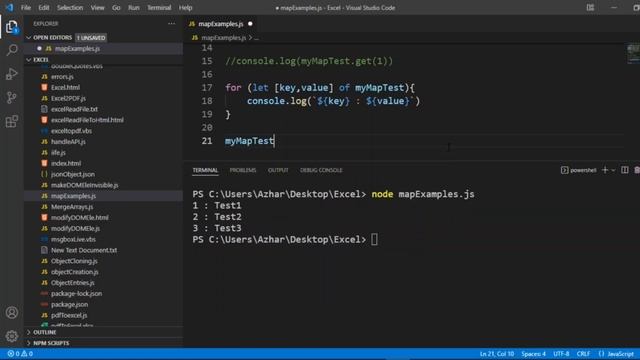Viewport: 640px width, 360px height.
Task: Open exceltopdf.vbs in the file tree
Action: [x=71, y=131]
